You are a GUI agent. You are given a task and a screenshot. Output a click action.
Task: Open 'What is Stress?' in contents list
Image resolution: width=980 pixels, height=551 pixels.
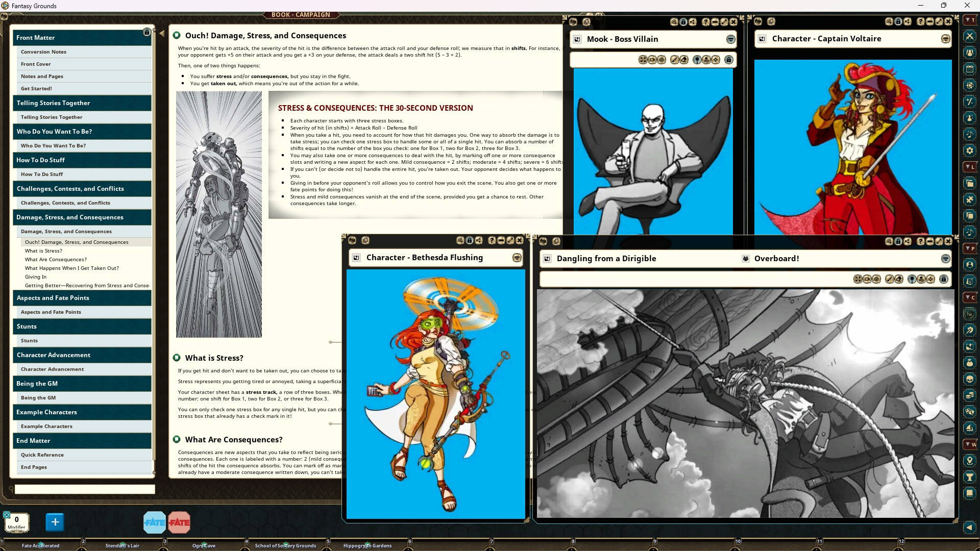click(x=43, y=251)
